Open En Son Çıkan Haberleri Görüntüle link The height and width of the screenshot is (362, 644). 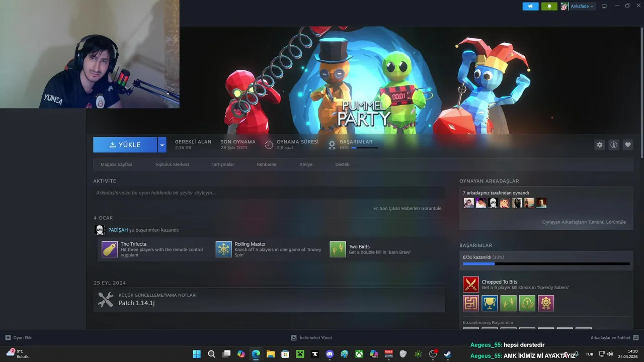coord(407,208)
